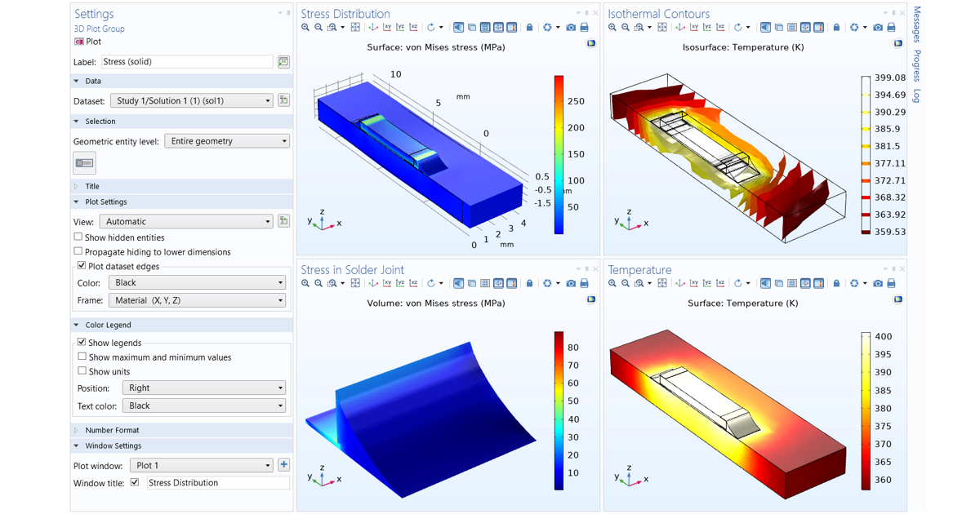Activate the Stress in Solder Joint window tab
This screenshot has width=980, height=514.
[x=352, y=270]
